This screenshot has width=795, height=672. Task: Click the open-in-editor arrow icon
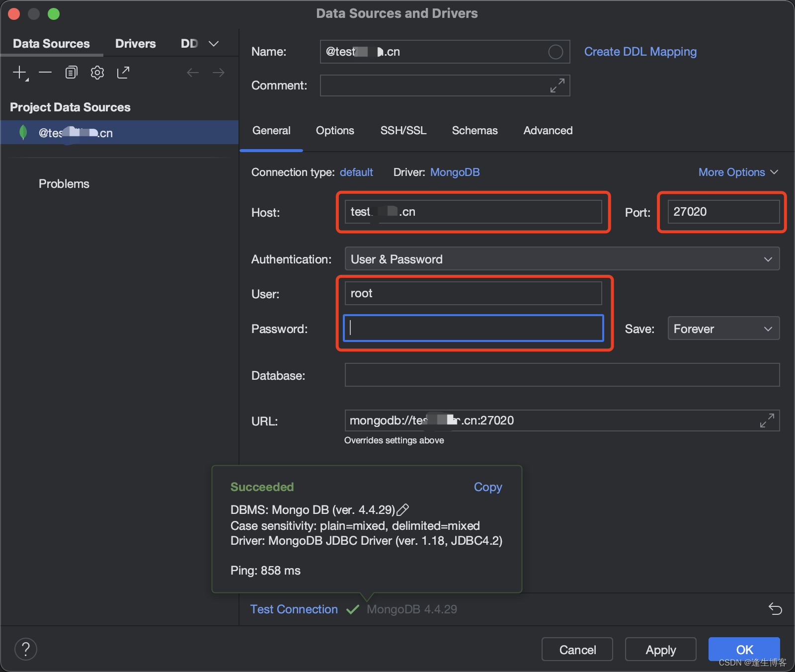[x=123, y=72]
